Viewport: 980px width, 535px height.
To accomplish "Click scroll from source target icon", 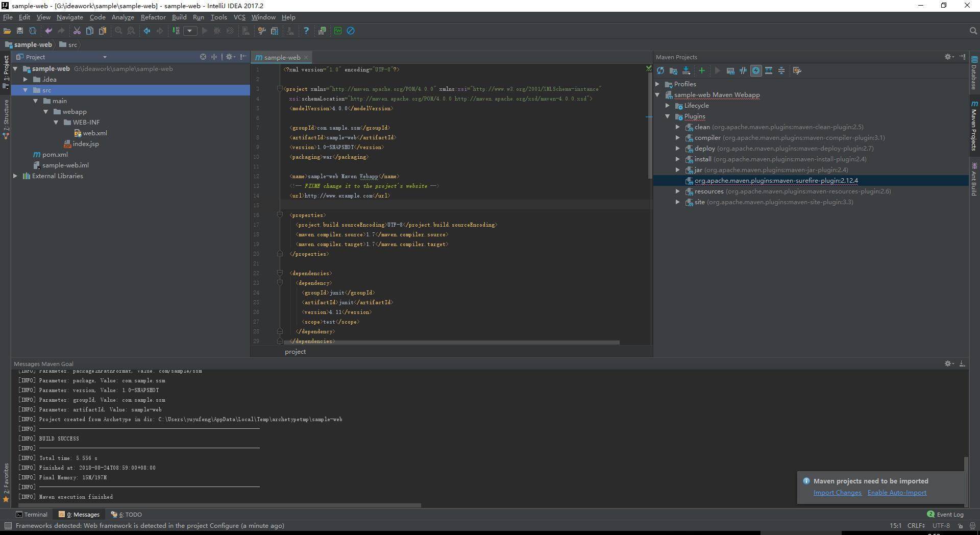I will pyautogui.click(x=203, y=57).
